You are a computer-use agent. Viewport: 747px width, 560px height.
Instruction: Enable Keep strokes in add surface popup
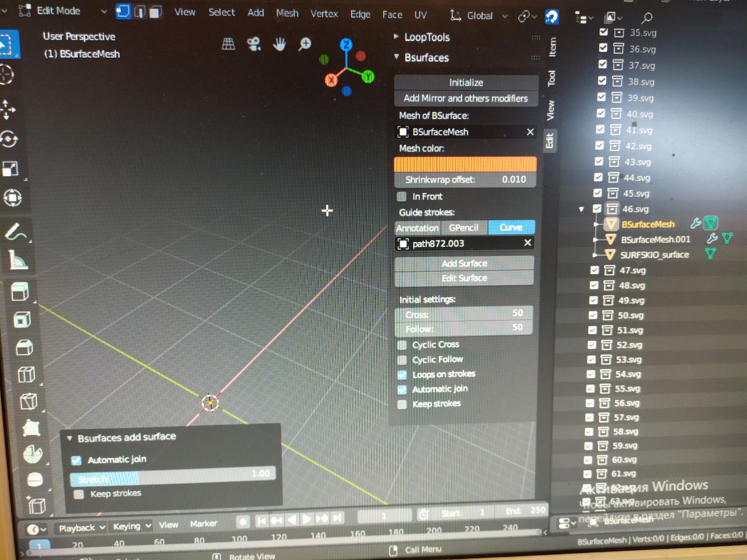coord(79,495)
